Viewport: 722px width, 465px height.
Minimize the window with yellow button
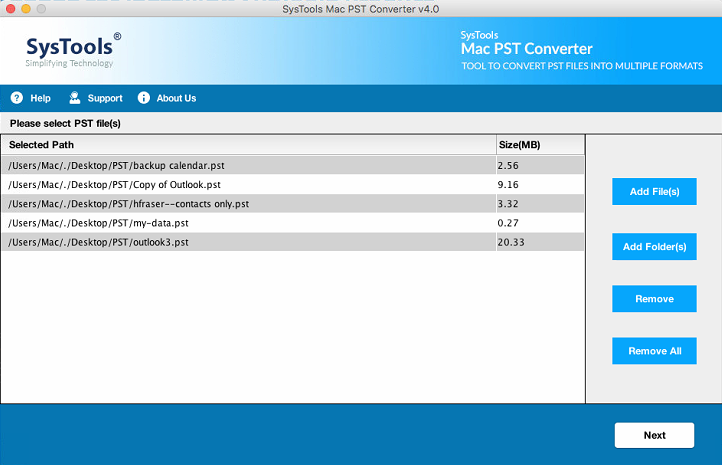coord(26,9)
